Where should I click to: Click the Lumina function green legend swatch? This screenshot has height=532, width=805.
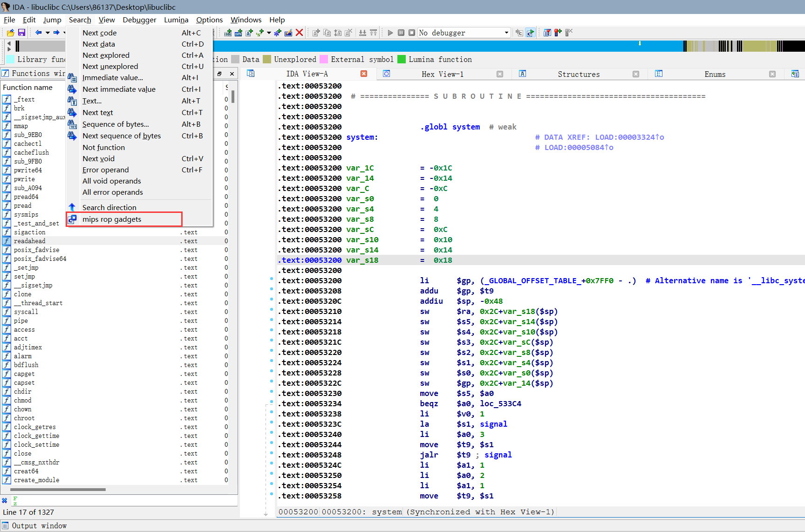point(401,59)
